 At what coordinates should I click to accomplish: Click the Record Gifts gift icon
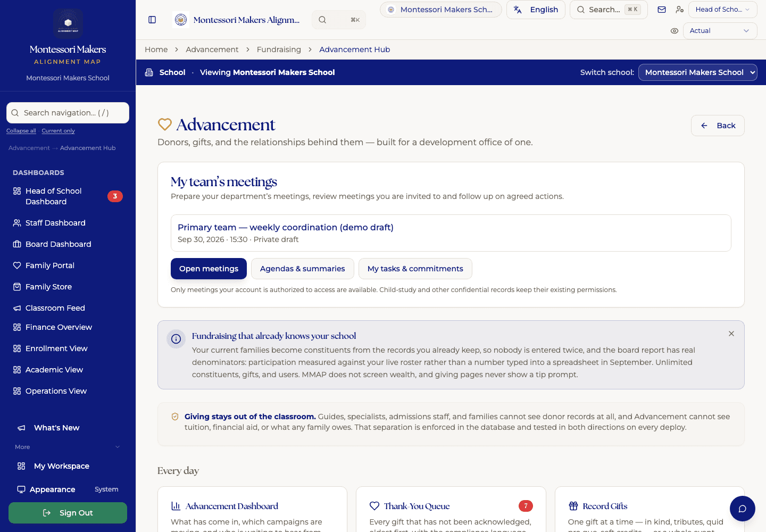coord(573,506)
